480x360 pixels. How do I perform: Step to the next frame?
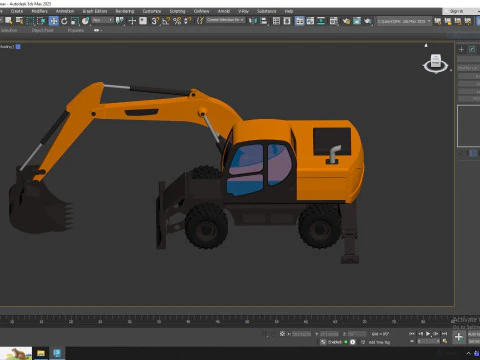tap(436, 334)
